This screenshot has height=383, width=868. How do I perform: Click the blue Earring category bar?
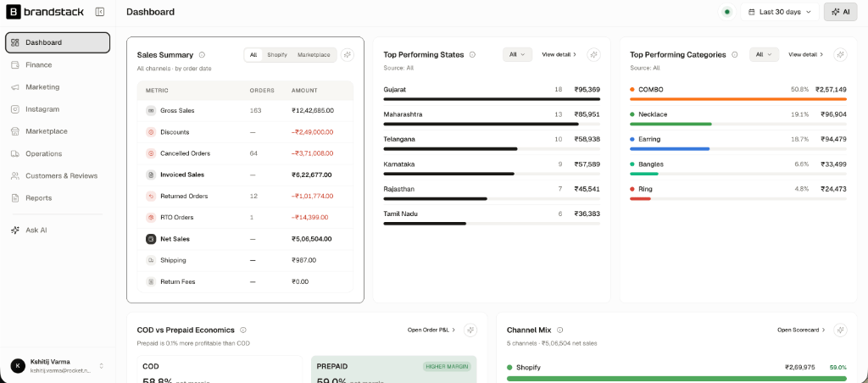[x=670, y=149]
